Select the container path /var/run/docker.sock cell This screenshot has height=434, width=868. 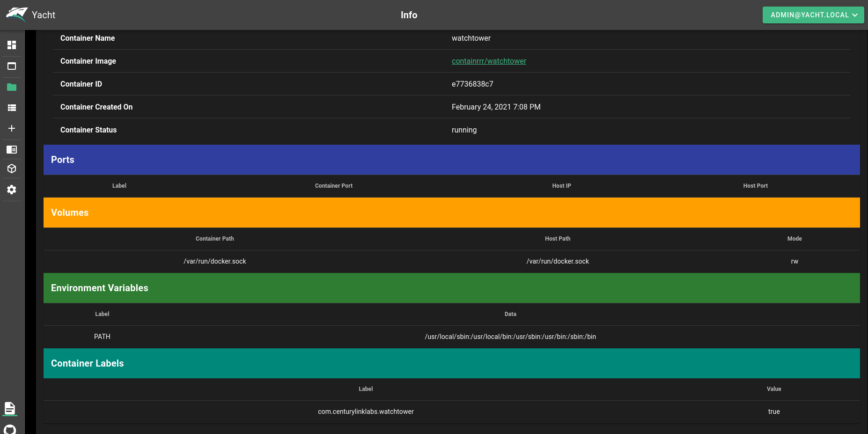[x=215, y=261]
